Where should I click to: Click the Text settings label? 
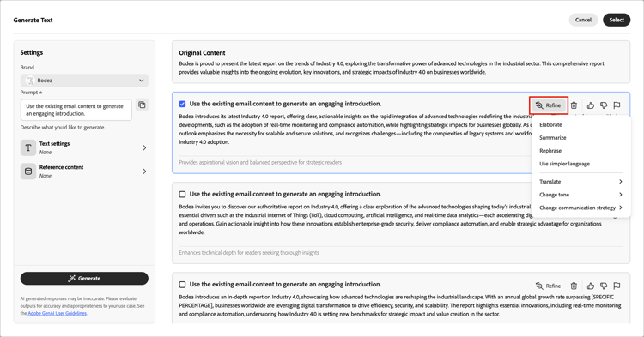(54, 143)
